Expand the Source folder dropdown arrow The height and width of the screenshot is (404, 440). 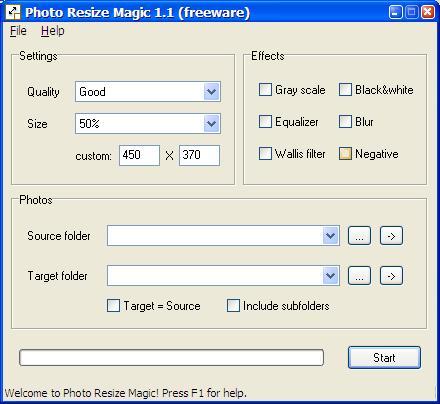click(x=330, y=236)
